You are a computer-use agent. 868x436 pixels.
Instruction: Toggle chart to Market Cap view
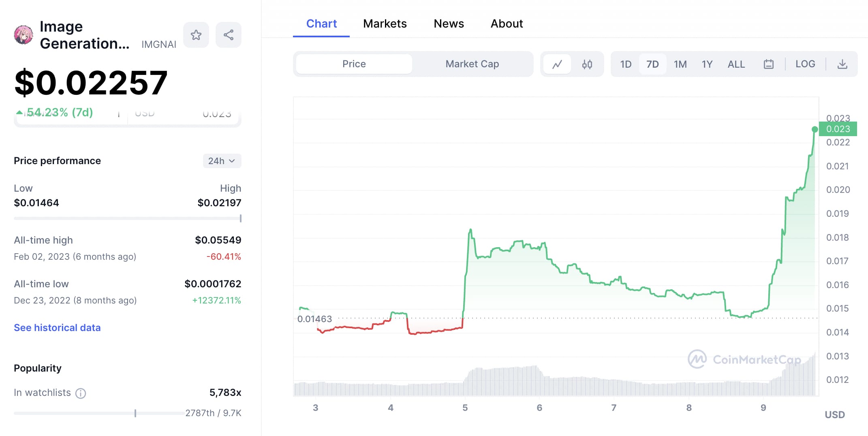[472, 64]
